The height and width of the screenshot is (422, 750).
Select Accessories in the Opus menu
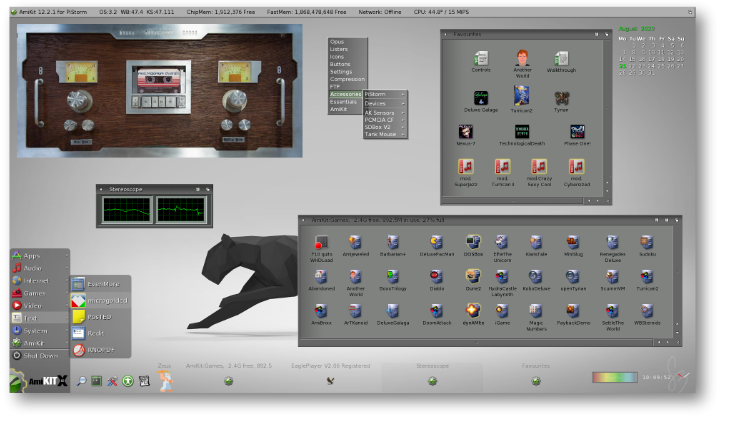[345, 94]
